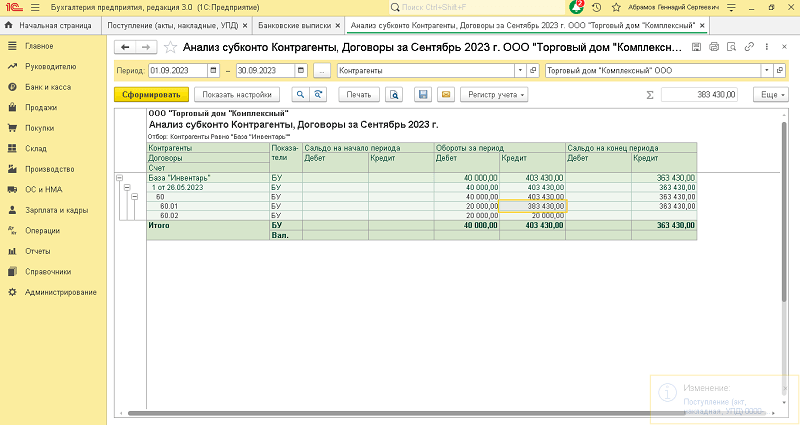Add report to favorites with star icon

170,47
